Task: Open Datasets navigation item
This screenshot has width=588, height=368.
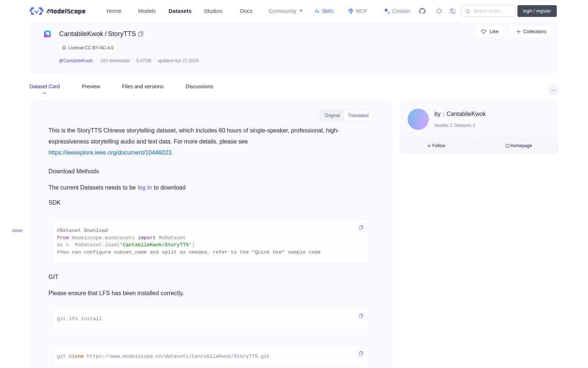Action: [180, 11]
